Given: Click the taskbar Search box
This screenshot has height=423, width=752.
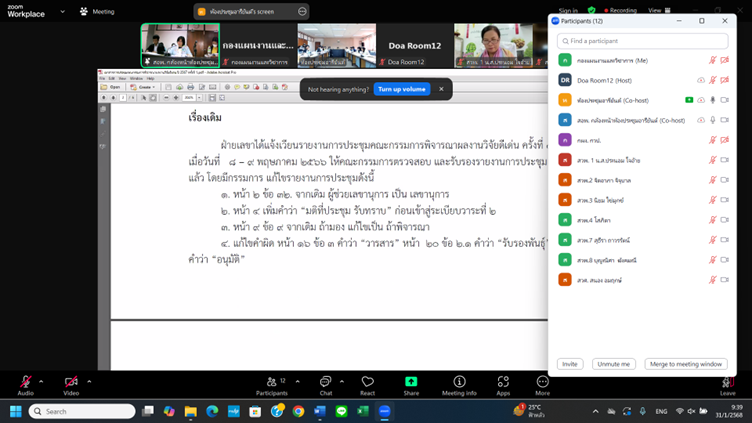Looking at the screenshot, I should pyautogui.click(x=82, y=411).
